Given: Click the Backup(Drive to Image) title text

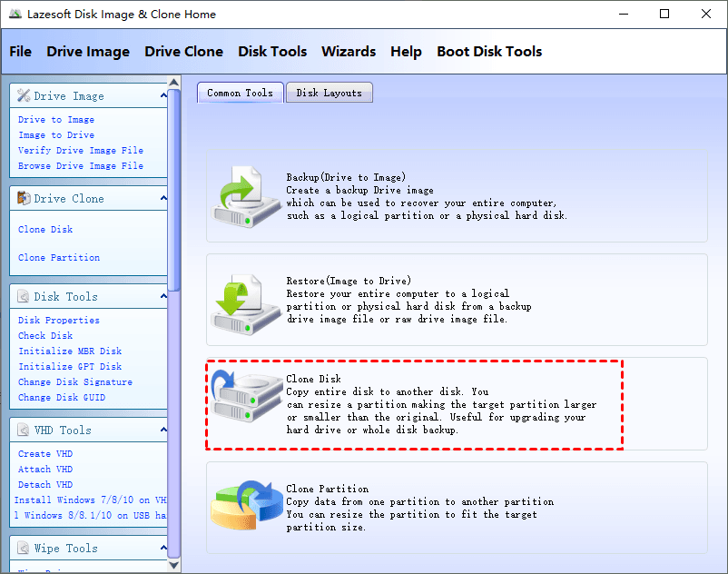Looking at the screenshot, I should pyautogui.click(x=346, y=177).
